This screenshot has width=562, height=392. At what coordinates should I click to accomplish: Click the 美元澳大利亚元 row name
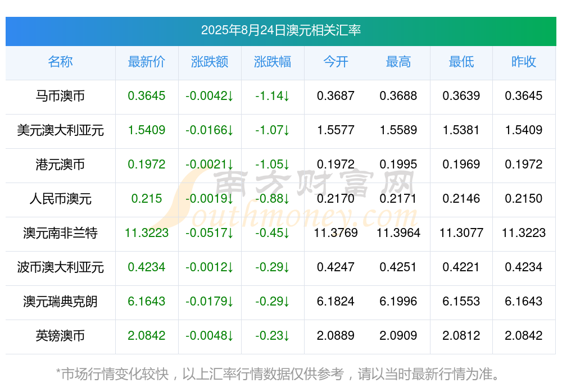click(60, 130)
